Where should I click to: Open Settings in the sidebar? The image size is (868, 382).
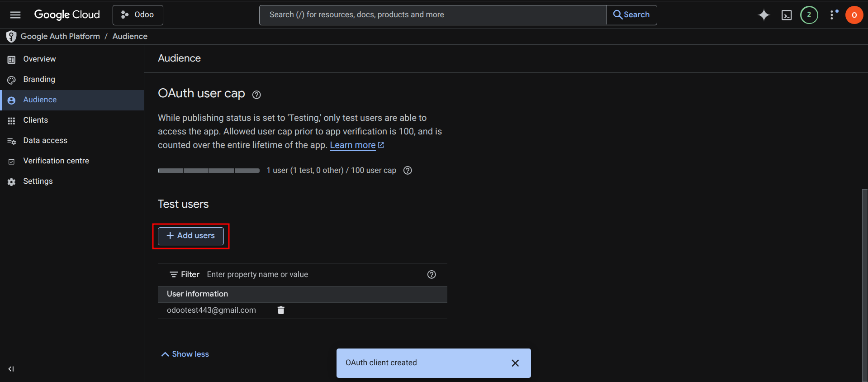tap(72, 181)
